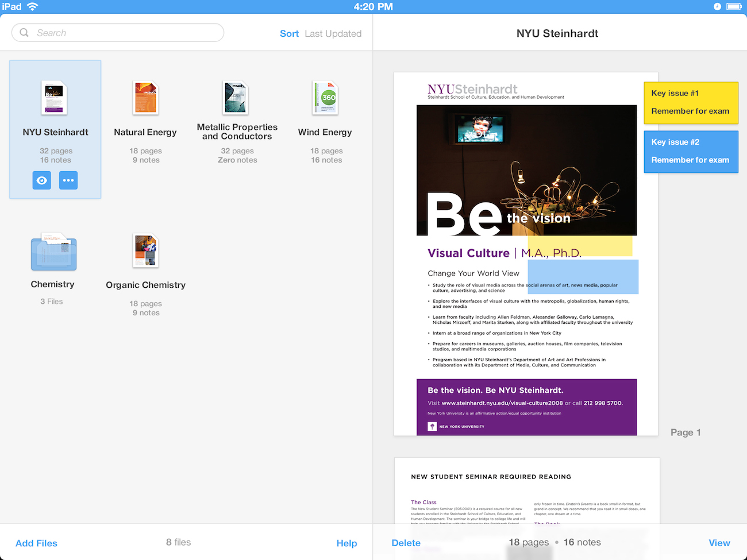Select the Natural Energy document icon

tap(145, 98)
